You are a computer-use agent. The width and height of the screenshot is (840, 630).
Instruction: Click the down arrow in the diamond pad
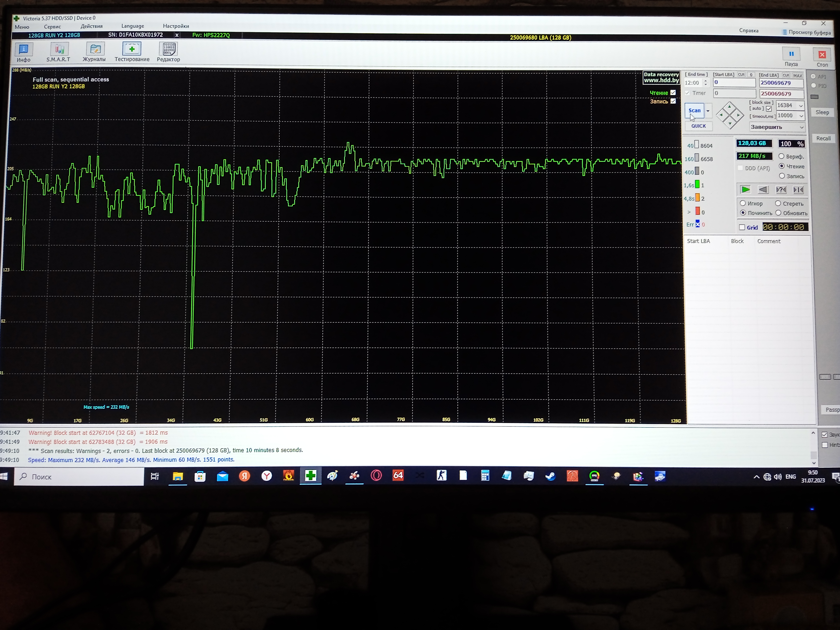[x=730, y=123]
